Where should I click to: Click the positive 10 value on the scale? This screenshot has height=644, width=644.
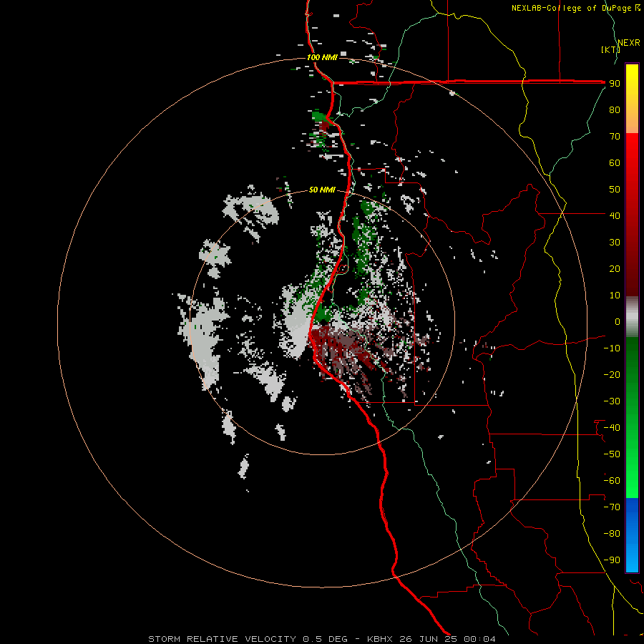click(x=615, y=296)
